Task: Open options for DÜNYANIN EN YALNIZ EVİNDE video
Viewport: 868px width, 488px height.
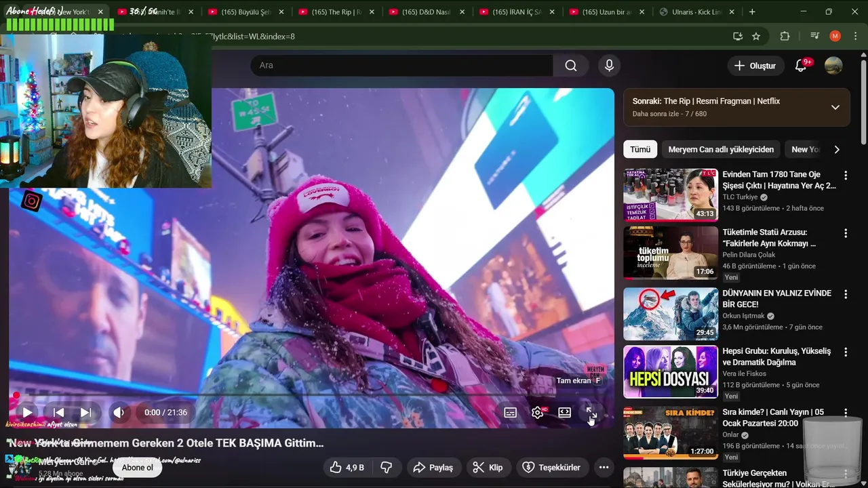Action: (x=846, y=294)
